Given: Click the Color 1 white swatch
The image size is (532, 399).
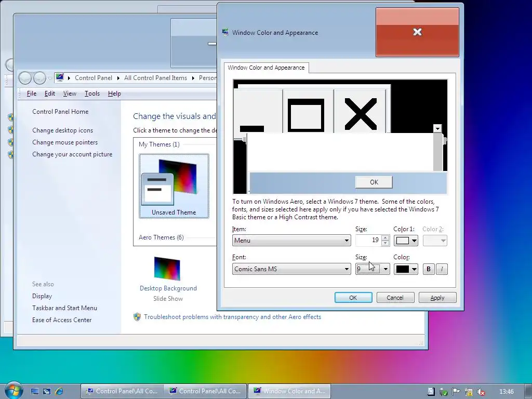Looking at the screenshot, I should point(403,241).
